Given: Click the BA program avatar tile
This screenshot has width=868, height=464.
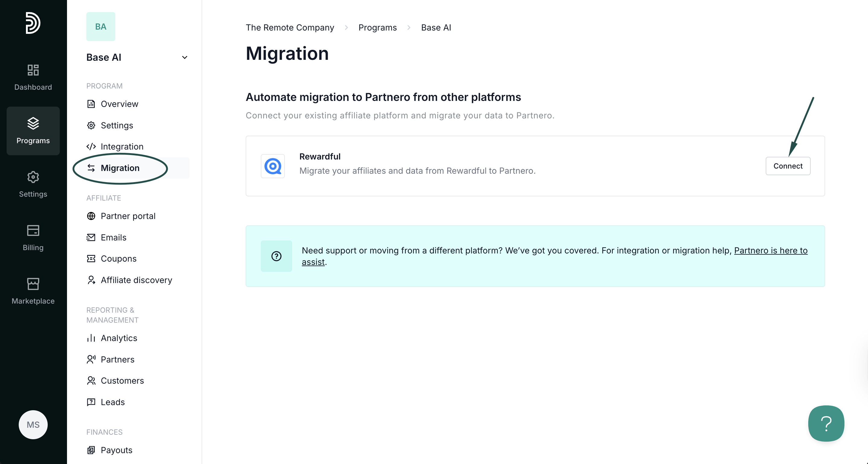Looking at the screenshot, I should click(x=101, y=27).
